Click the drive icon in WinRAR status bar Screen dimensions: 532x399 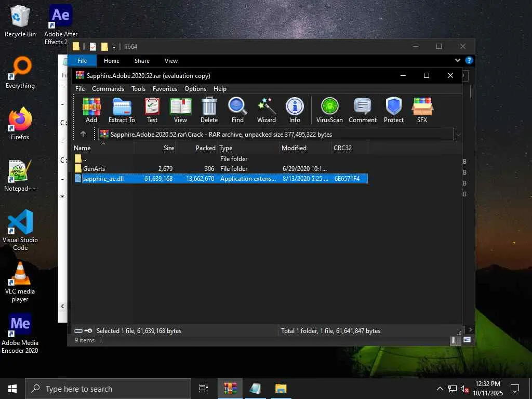[78, 331]
